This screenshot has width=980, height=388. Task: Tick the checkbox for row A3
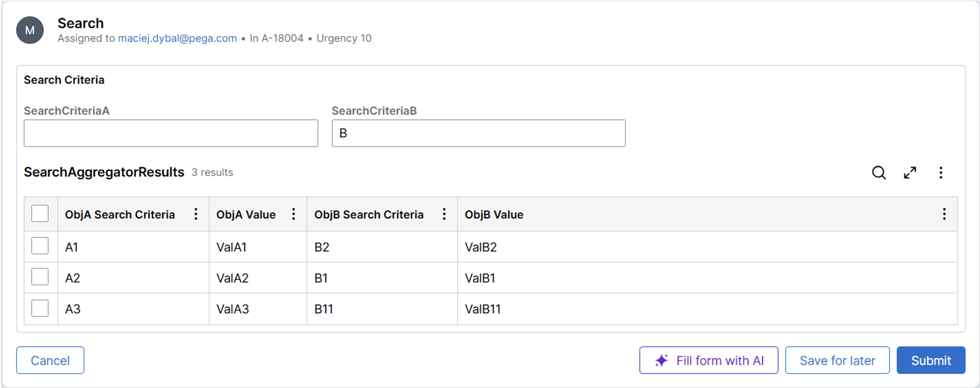pos(40,308)
